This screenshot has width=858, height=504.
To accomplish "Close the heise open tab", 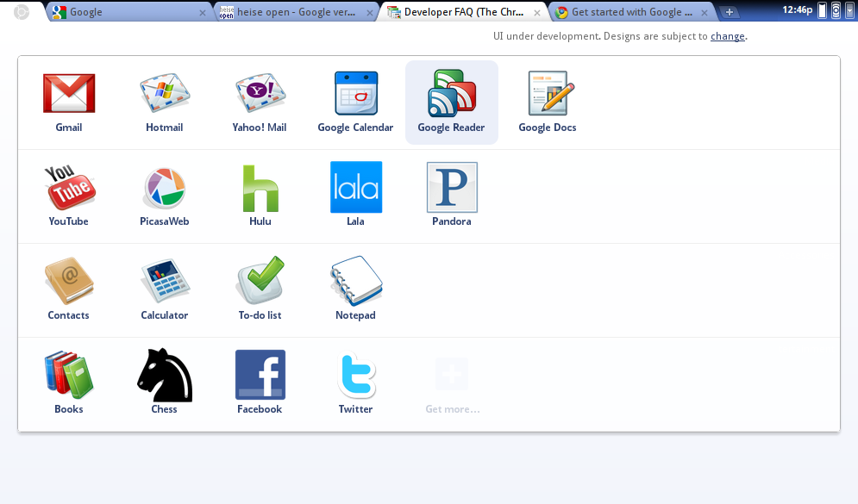I will point(370,13).
